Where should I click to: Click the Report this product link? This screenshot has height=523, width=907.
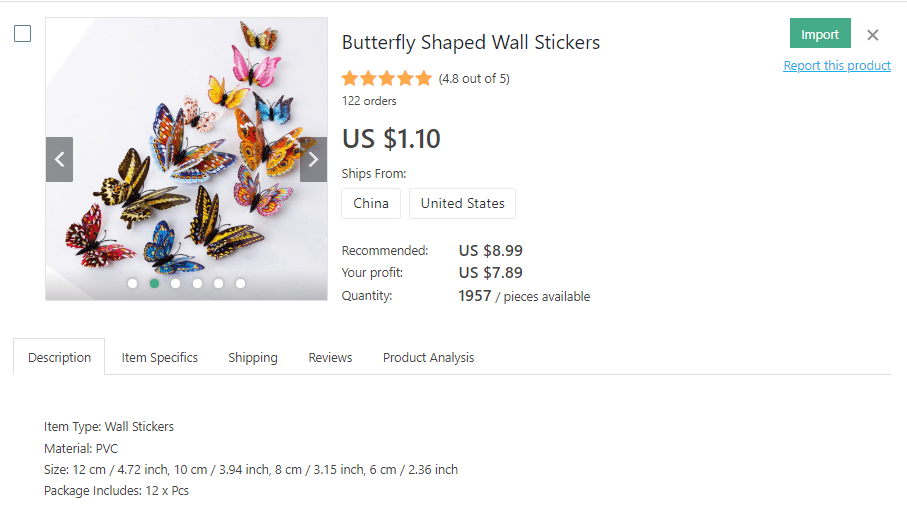point(837,66)
